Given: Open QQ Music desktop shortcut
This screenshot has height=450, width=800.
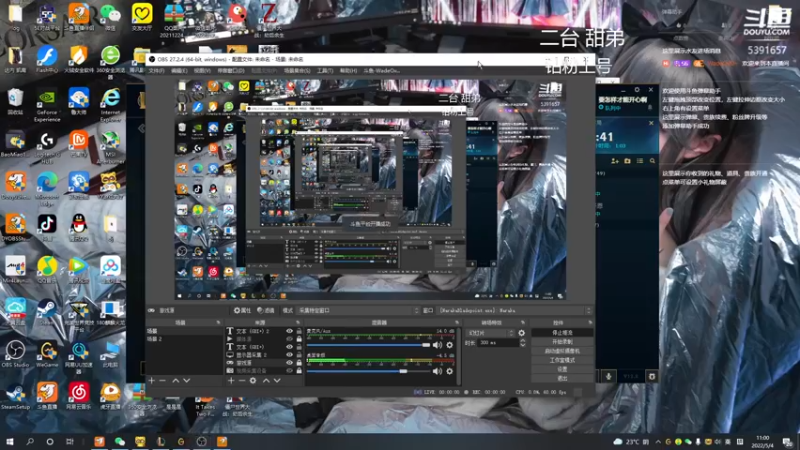Looking at the screenshot, I should coord(47,269).
